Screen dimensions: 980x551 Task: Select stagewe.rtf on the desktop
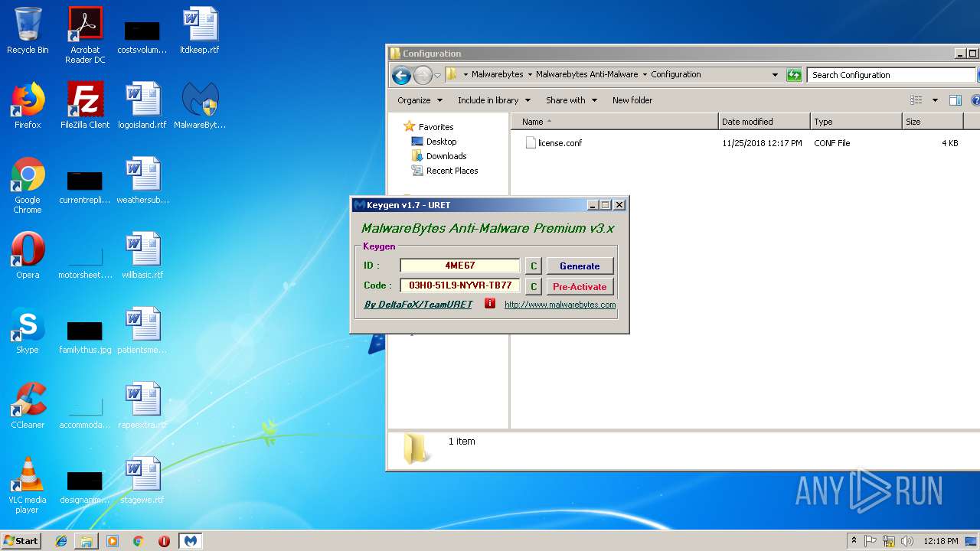coord(142,481)
